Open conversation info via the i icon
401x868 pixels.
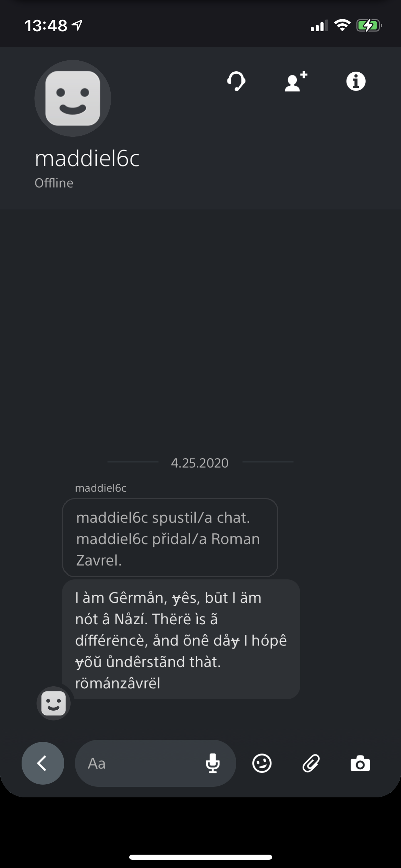click(356, 82)
